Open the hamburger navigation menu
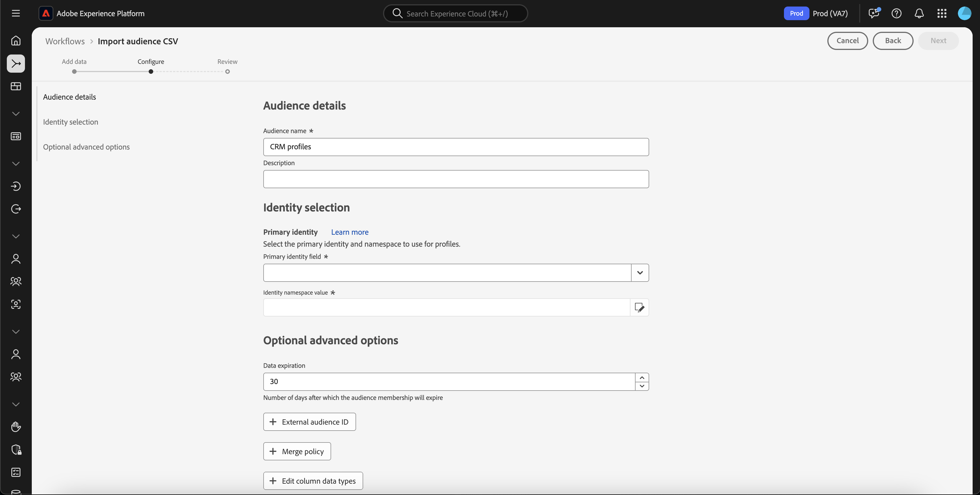Image resolution: width=980 pixels, height=495 pixels. pyautogui.click(x=16, y=13)
